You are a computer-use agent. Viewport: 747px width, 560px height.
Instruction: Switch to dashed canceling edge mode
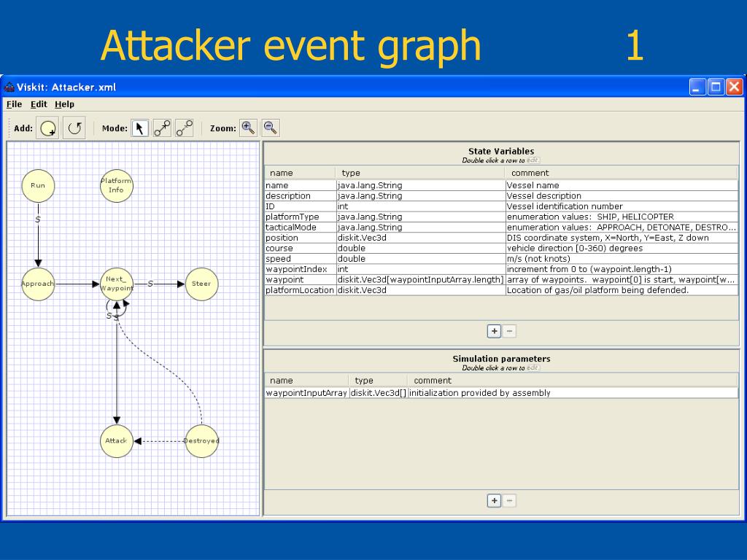click(x=184, y=128)
